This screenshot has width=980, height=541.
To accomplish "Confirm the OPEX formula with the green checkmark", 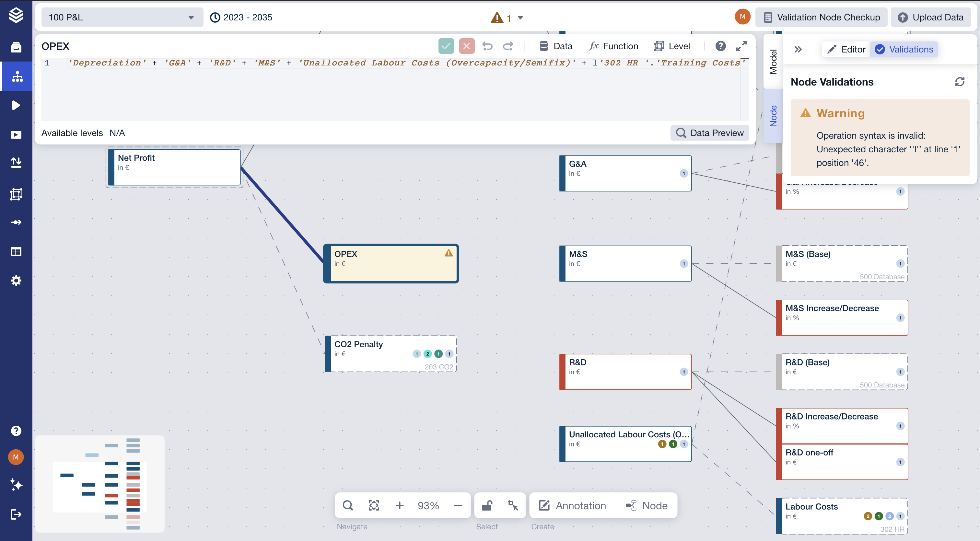I will coord(446,46).
